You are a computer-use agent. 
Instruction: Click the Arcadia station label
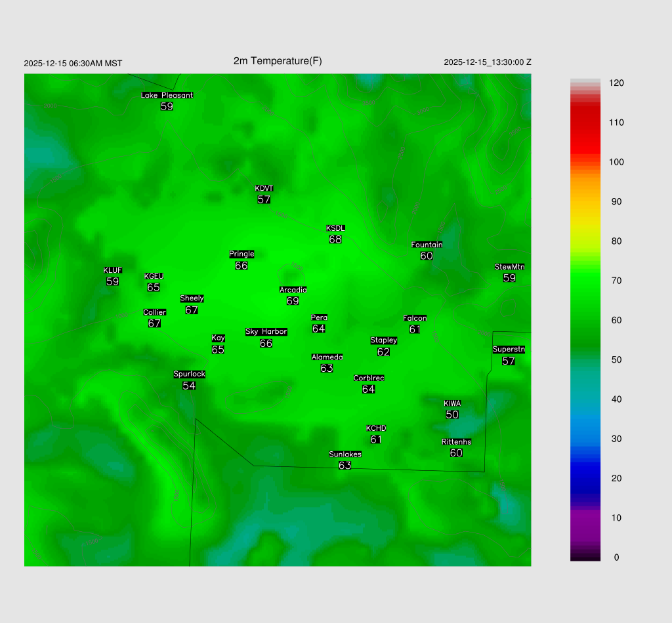tap(293, 290)
